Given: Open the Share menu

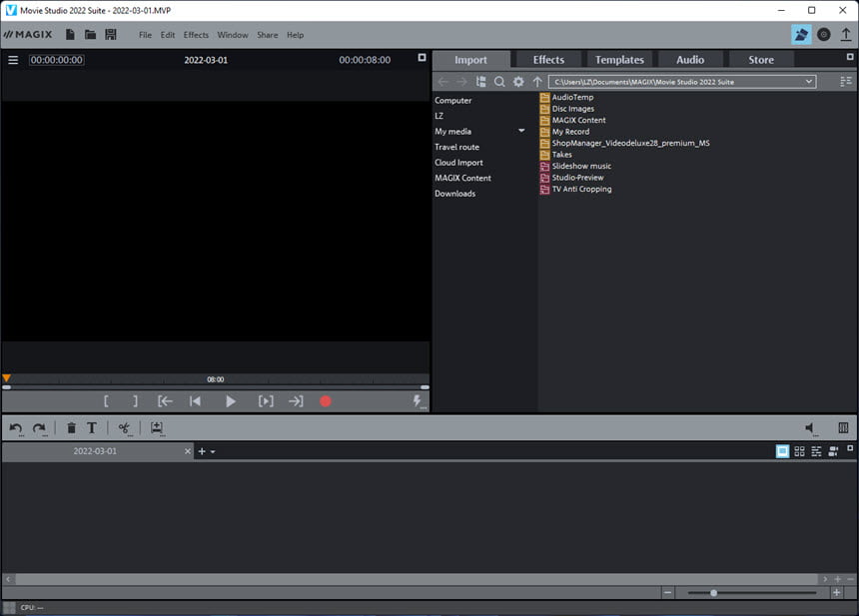Looking at the screenshot, I should click(x=268, y=35).
